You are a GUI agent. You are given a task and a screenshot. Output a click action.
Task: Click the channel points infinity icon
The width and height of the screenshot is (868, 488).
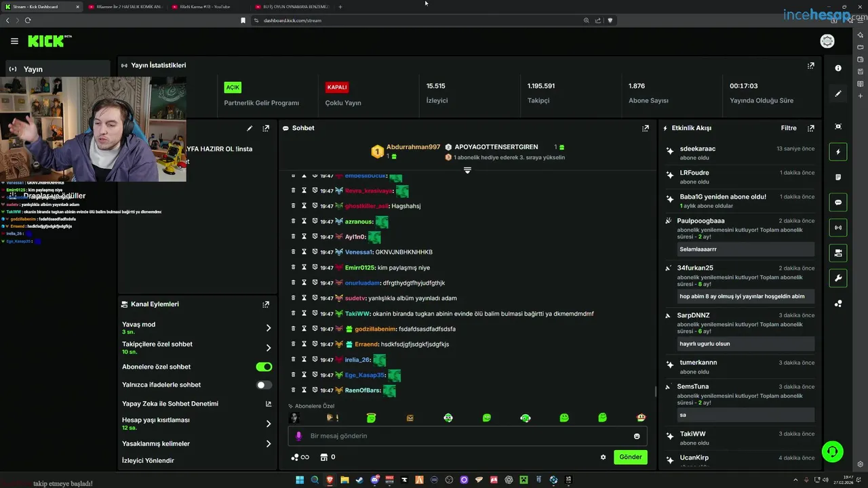pos(300,457)
